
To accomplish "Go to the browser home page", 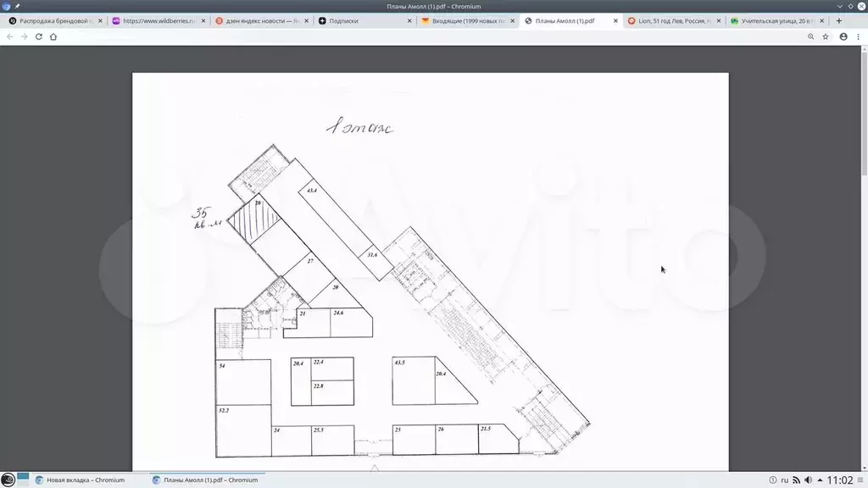I will click(x=53, y=37).
